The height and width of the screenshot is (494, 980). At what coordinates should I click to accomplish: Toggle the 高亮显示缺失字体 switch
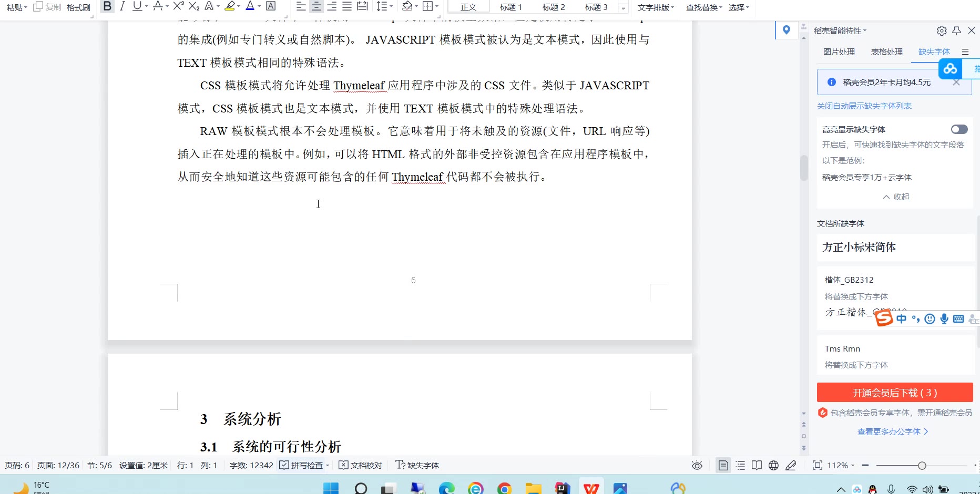959,129
